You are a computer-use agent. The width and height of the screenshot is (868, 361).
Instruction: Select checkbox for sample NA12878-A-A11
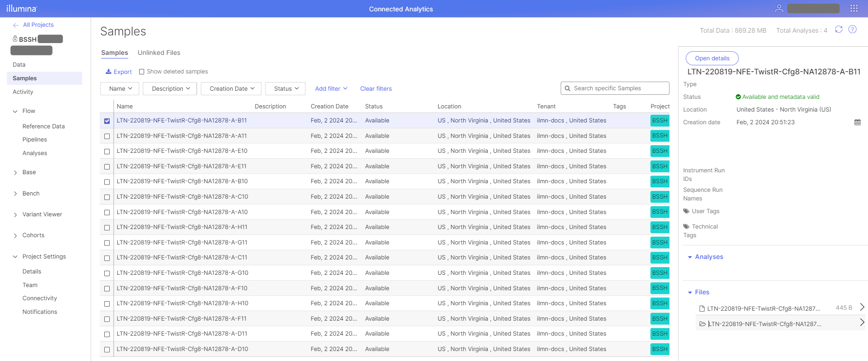click(107, 136)
